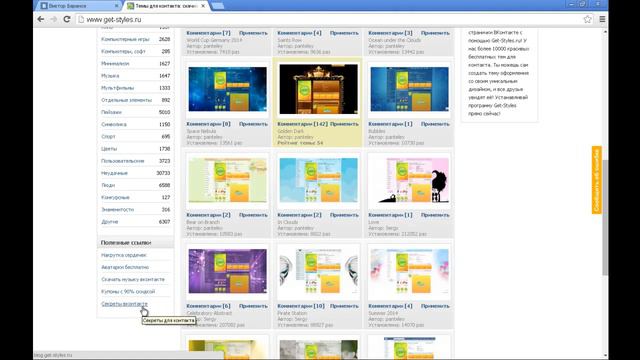Open Golden Dark Комментарии [142] link
Image resolution: width=640 pixels, height=360 pixels.
coord(302,124)
